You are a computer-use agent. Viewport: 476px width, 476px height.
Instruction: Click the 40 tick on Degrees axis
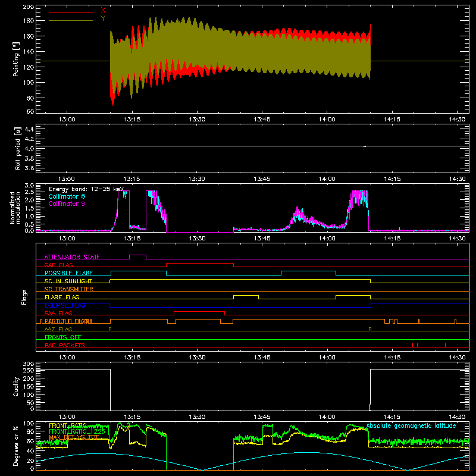pos(30,451)
